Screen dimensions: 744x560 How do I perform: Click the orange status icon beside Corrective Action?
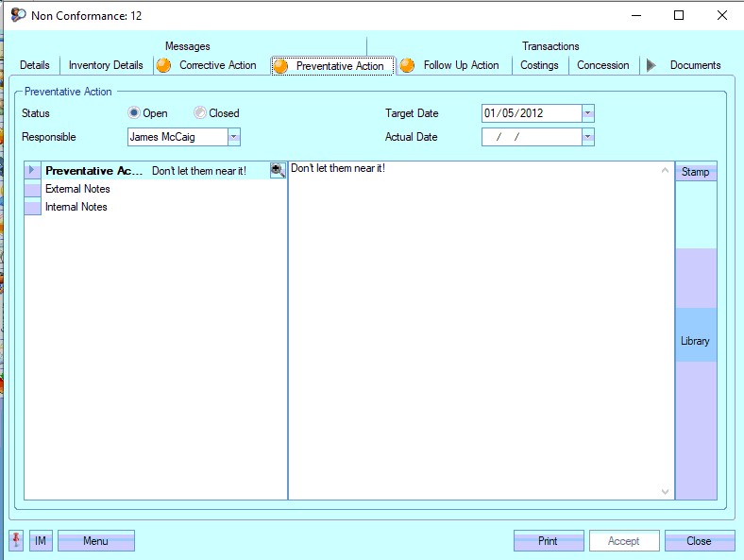tap(164, 65)
